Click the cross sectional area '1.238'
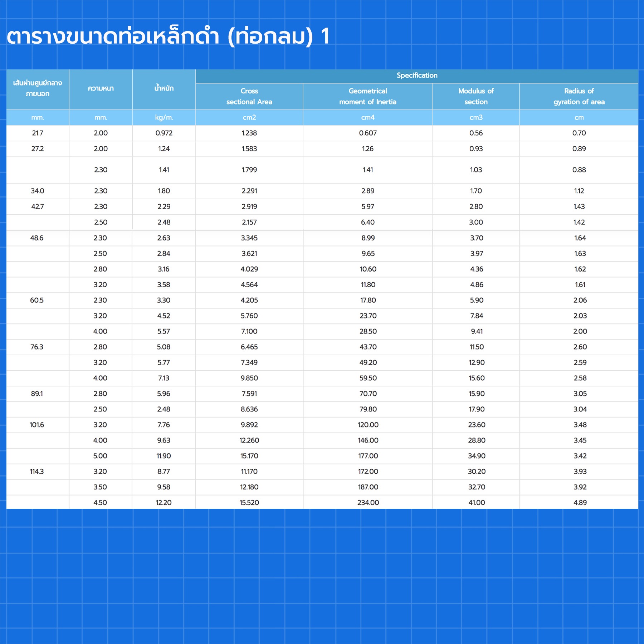The height and width of the screenshot is (644, 644). [x=249, y=133]
